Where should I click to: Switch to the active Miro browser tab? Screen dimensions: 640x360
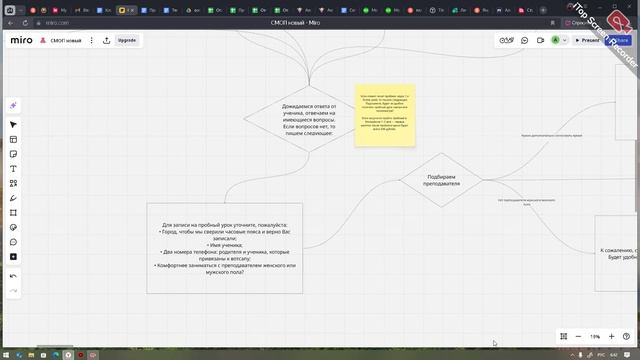(x=126, y=10)
